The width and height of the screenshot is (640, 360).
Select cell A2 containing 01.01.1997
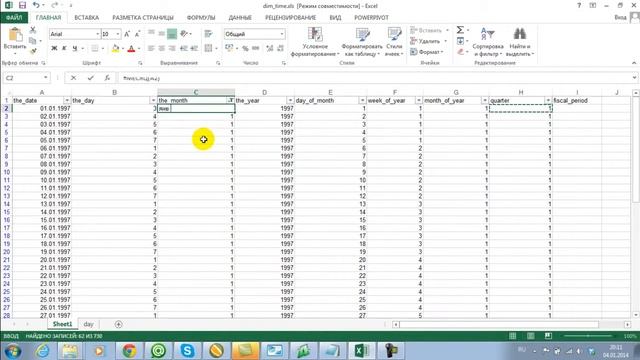(x=42, y=109)
